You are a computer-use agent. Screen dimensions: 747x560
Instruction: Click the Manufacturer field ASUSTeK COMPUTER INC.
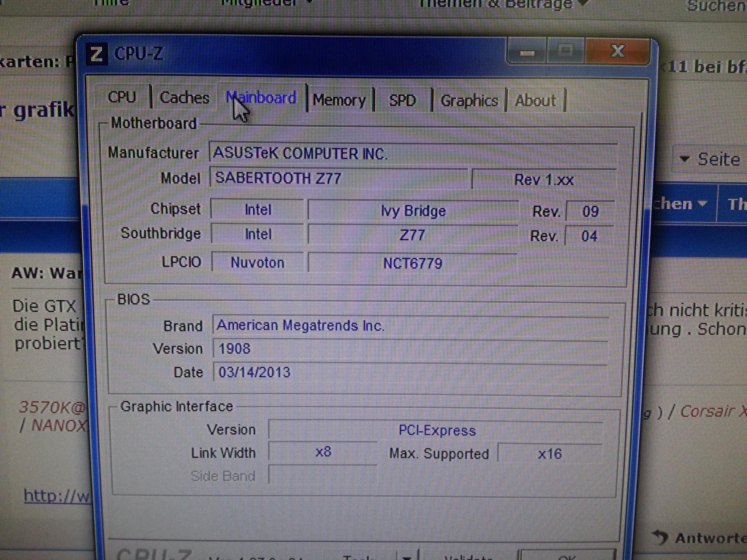[413, 153]
